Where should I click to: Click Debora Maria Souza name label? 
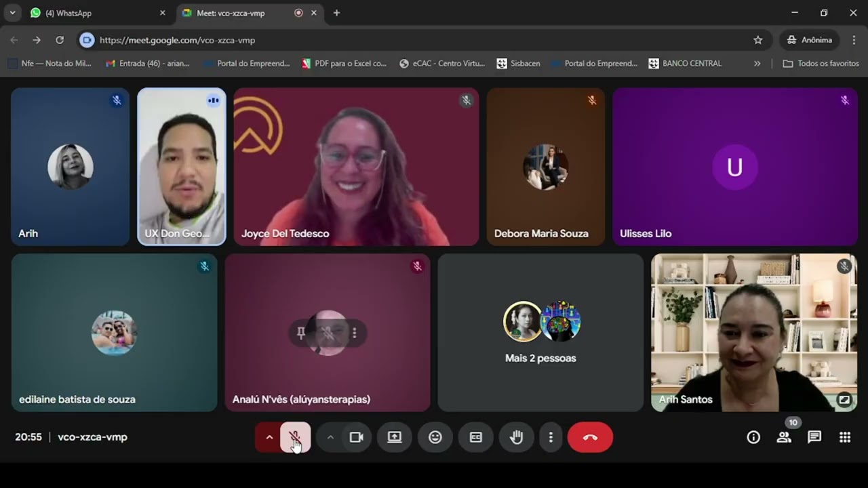[x=541, y=233]
